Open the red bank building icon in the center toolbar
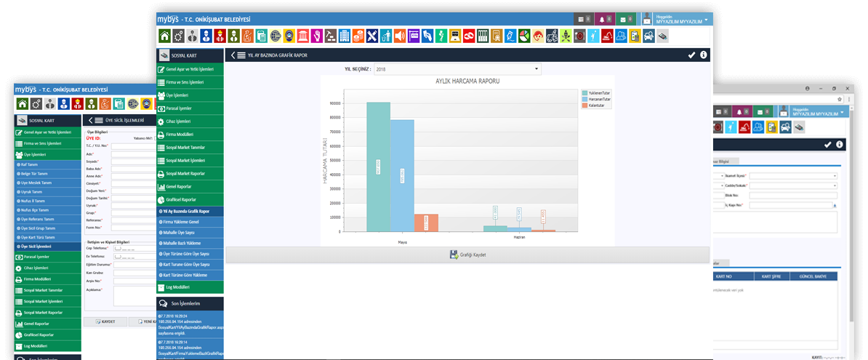Screen dimensions: 868x360 [x=303, y=36]
